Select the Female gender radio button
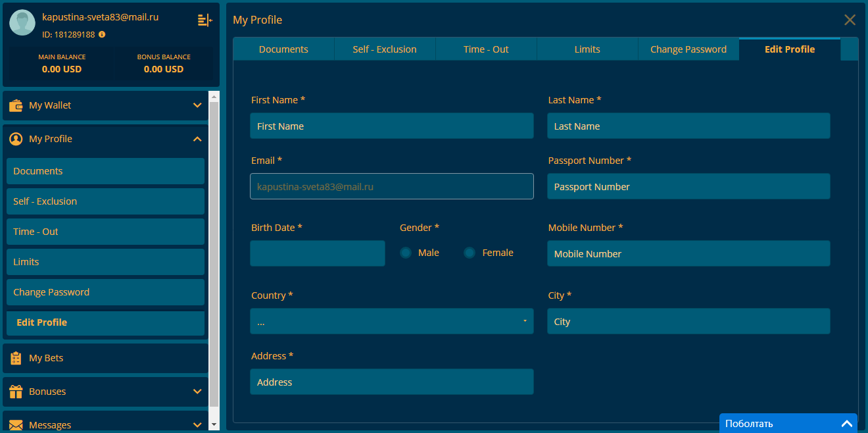868x433 pixels. coord(470,253)
